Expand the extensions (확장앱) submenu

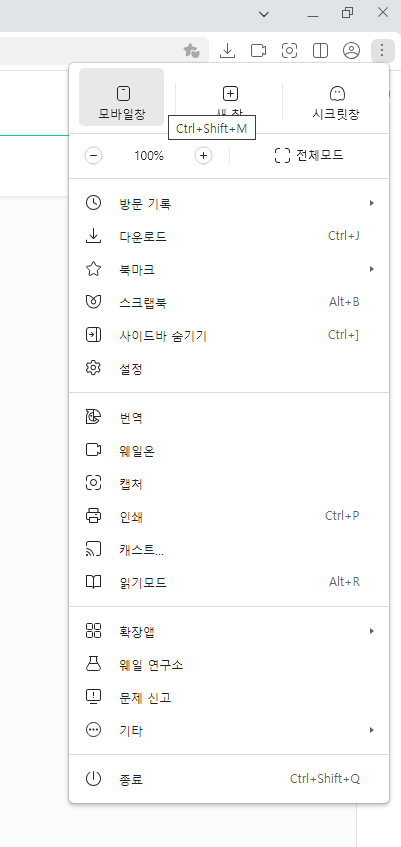pyautogui.click(x=229, y=631)
